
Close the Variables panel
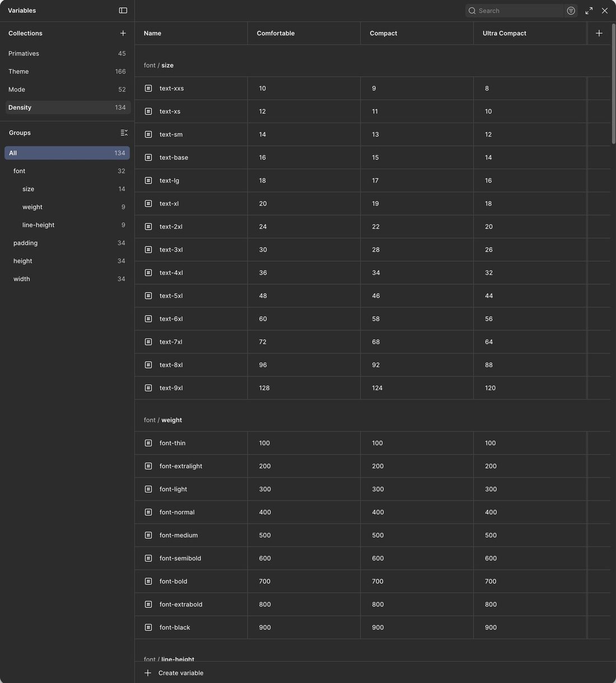[x=605, y=11]
